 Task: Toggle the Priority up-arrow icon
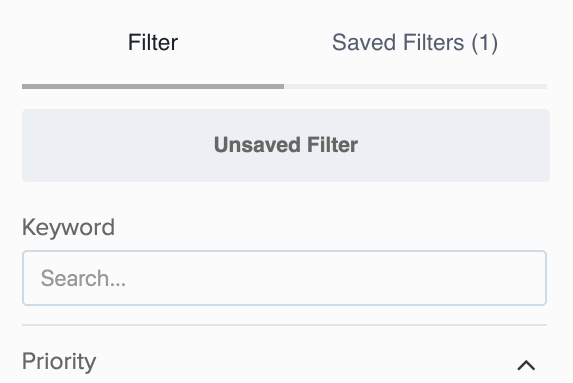(x=526, y=365)
